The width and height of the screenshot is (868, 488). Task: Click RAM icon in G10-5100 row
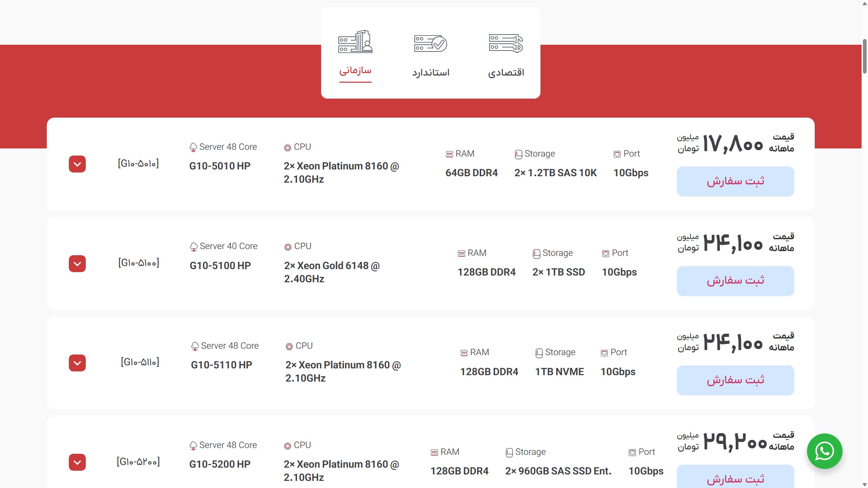pyautogui.click(x=461, y=254)
